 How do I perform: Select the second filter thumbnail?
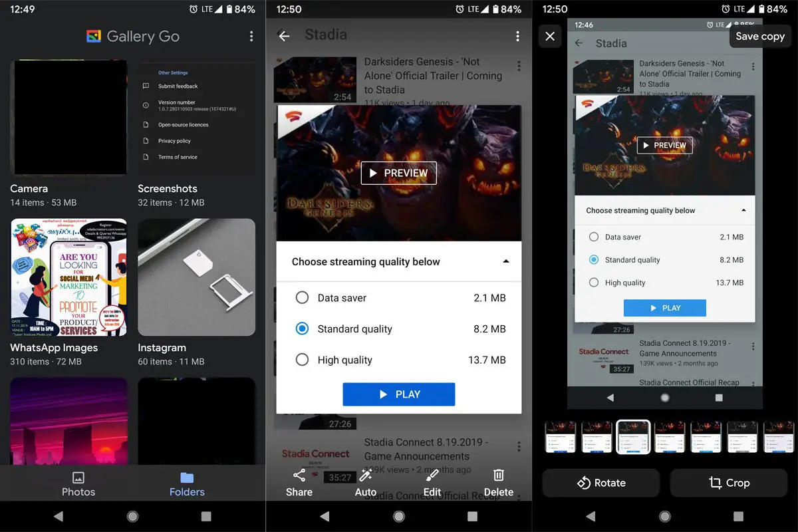click(x=597, y=437)
